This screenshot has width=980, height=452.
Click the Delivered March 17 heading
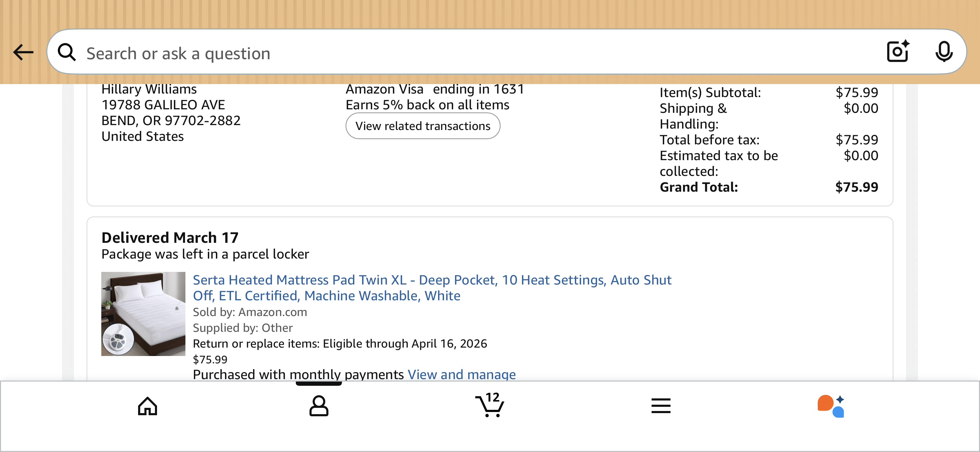pos(170,238)
